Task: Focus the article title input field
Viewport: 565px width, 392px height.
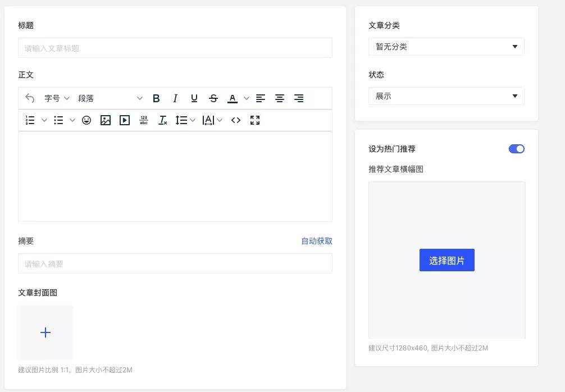Action: click(175, 48)
